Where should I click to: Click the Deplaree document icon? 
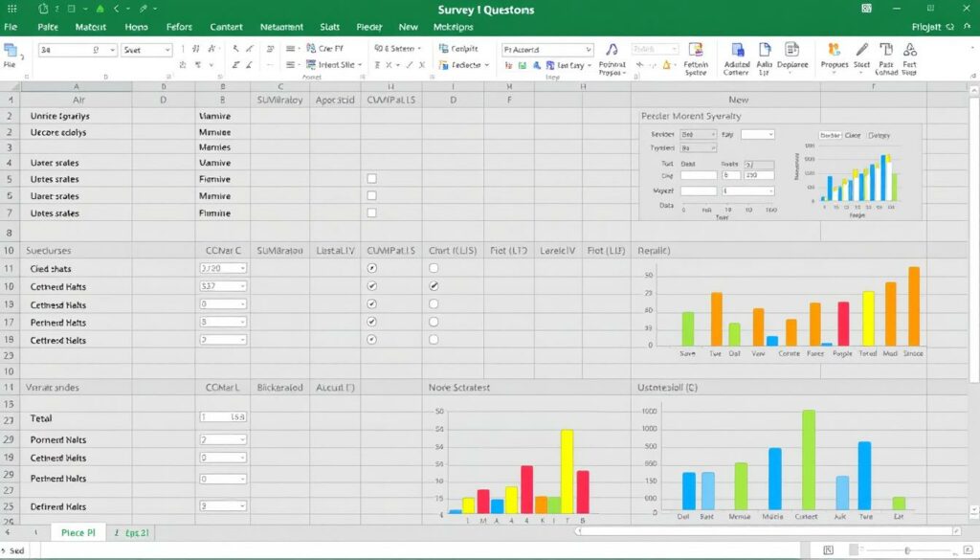click(791, 50)
